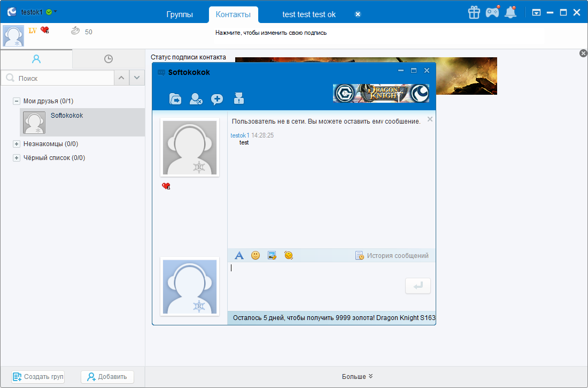Open the smiley emoticon picker
The width and height of the screenshot is (588, 388).
[256, 256]
